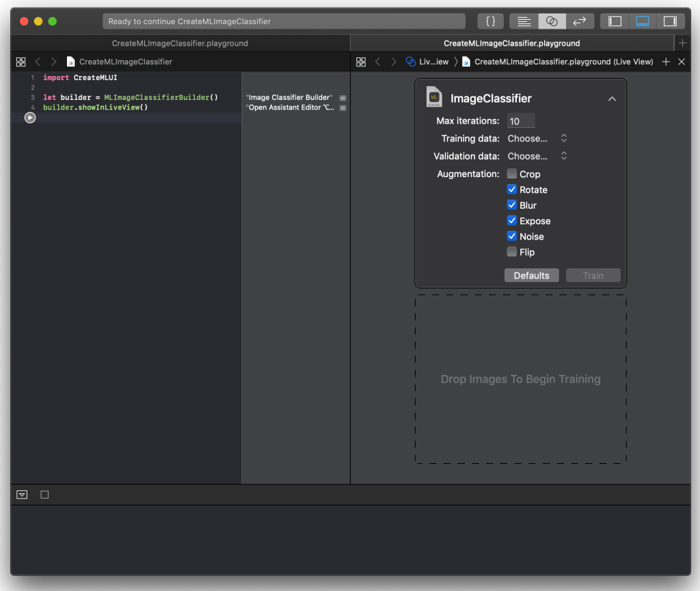700x591 pixels.
Task: Click the ImageClassifier title text
Action: 491,98
